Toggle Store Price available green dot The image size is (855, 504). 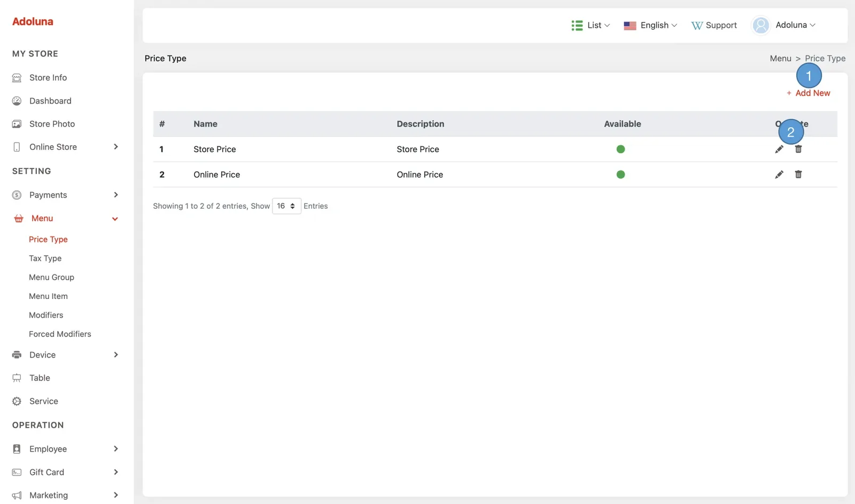[620, 149]
